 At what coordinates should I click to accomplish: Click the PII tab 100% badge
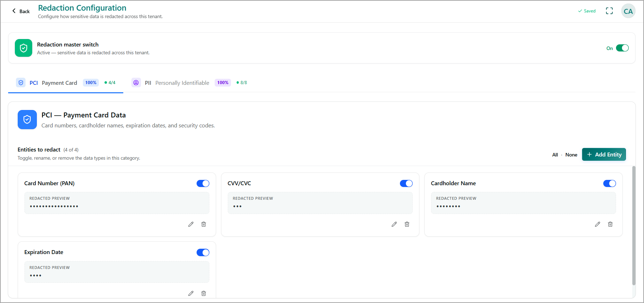[223, 83]
